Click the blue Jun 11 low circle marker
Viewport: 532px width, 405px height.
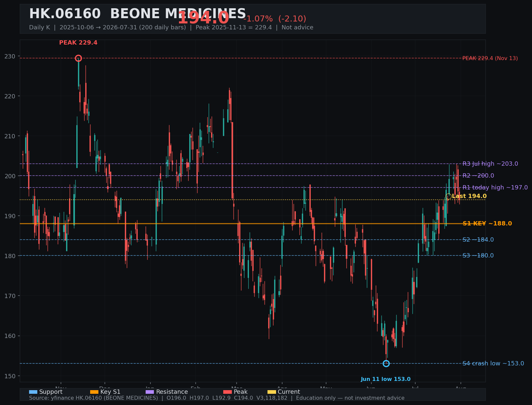[x=386, y=363]
